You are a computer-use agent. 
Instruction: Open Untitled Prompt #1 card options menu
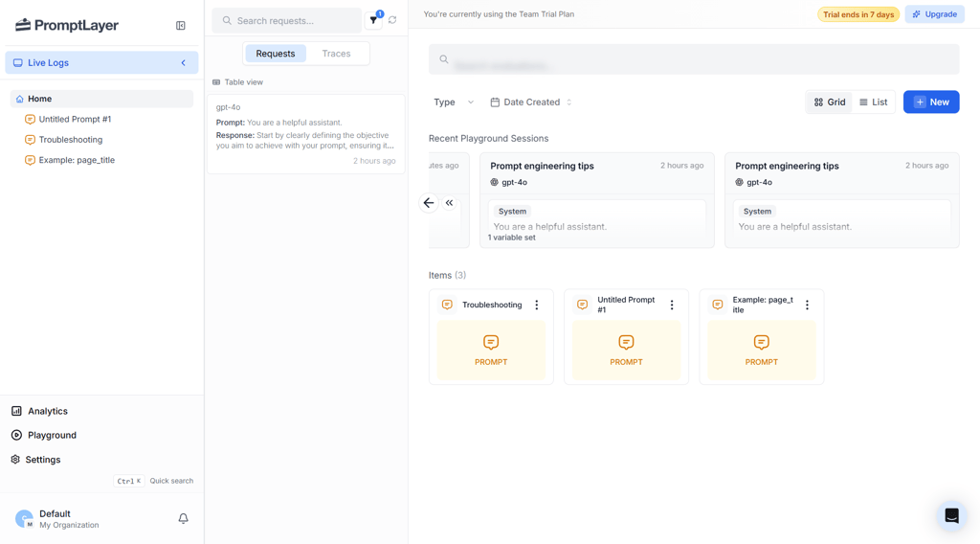672,306
